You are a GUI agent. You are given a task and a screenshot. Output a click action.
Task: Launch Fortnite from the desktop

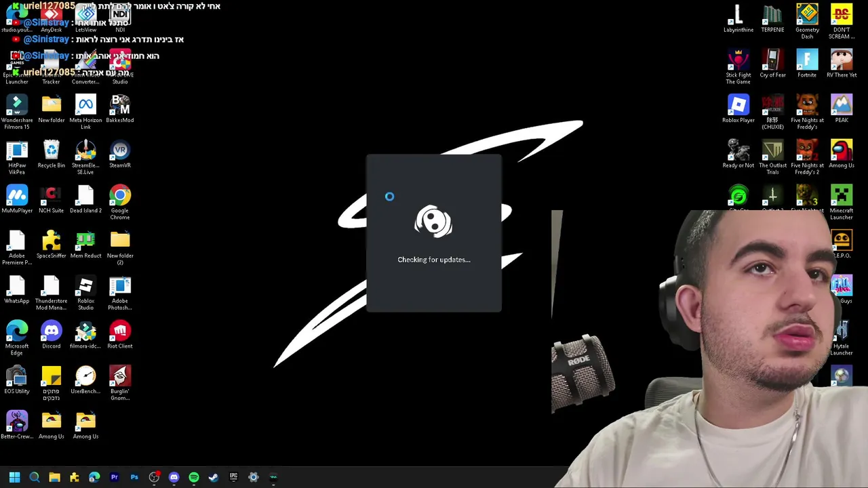(807, 64)
